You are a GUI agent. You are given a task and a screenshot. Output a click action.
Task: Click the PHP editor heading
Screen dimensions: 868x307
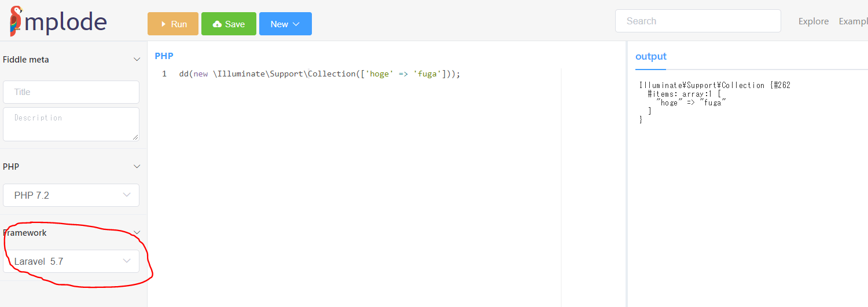tap(164, 56)
